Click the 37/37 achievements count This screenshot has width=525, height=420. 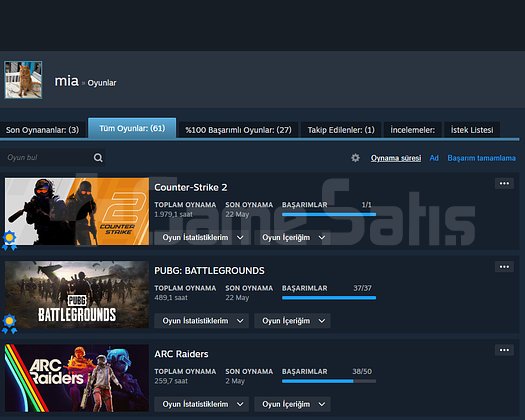(362, 288)
